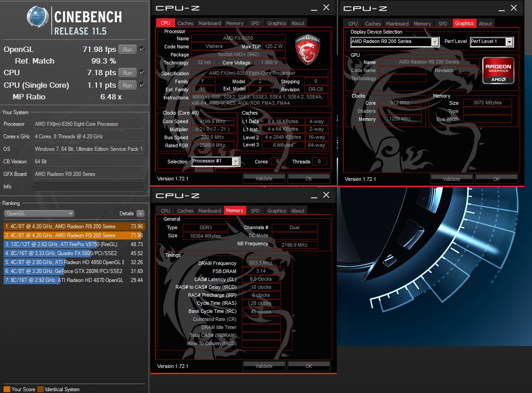This screenshot has height=393, width=532.
Task: Select GeForce GTX 280M ranking row
Action: click(74, 271)
